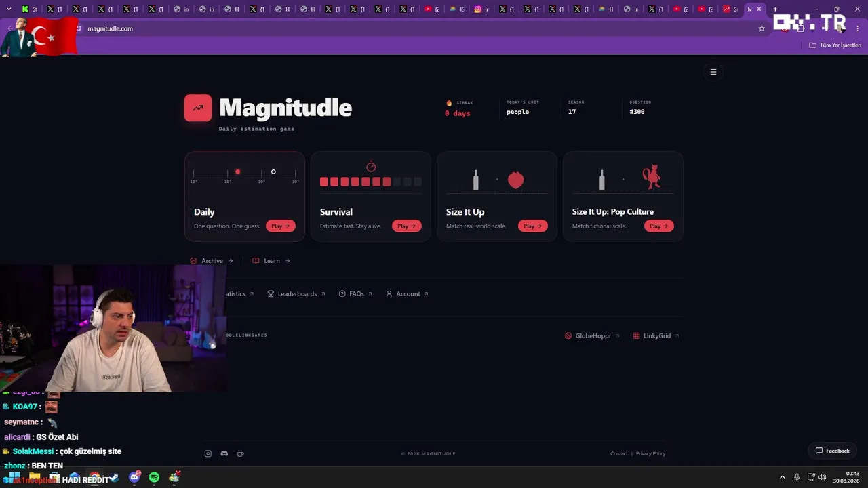View the Leaderboards page
The image size is (868, 488).
[296, 294]
